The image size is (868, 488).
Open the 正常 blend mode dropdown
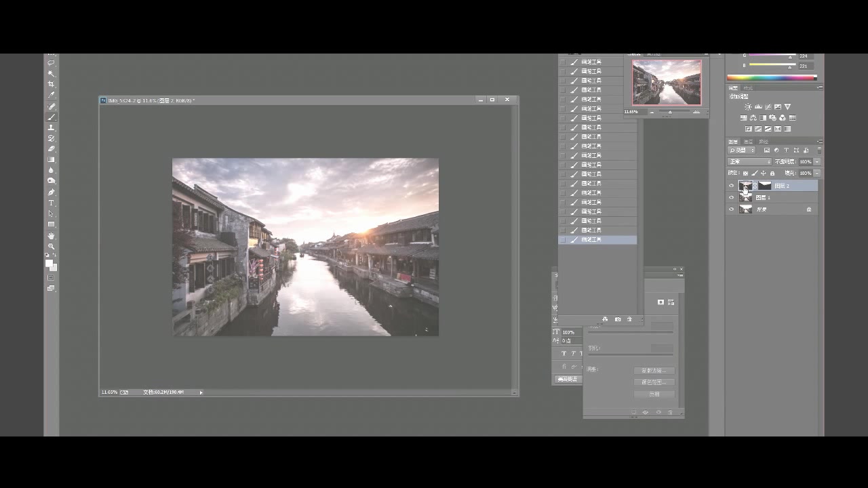[749, 162]
